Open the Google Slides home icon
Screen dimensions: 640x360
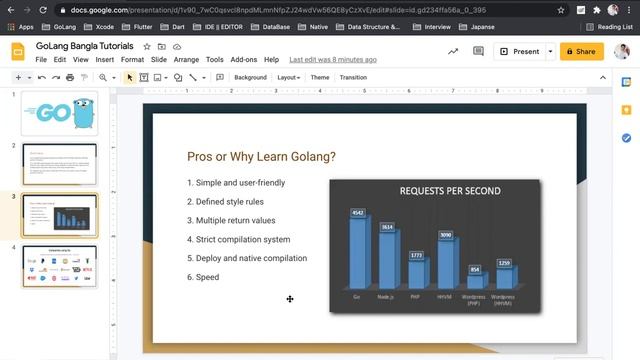(18, 51)
